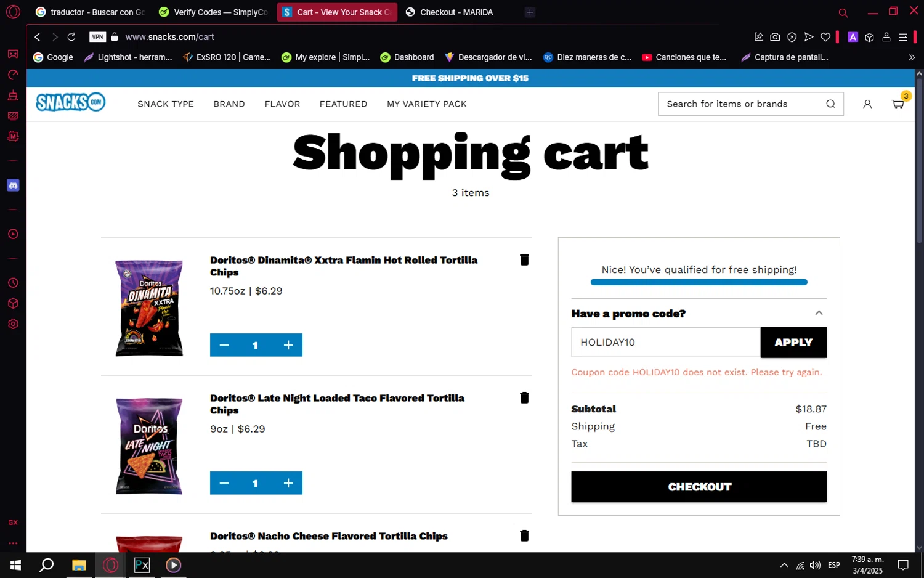
Task: Increase Dinamita chips quantity with plus
Action: pyautogui.click(x=288, y=345)
